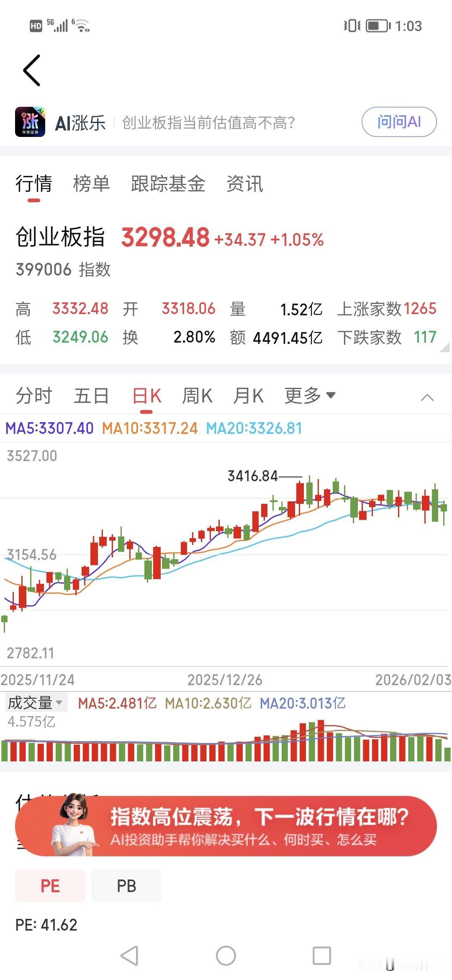Tap the vibrate mode status icon

click(352, 26)
